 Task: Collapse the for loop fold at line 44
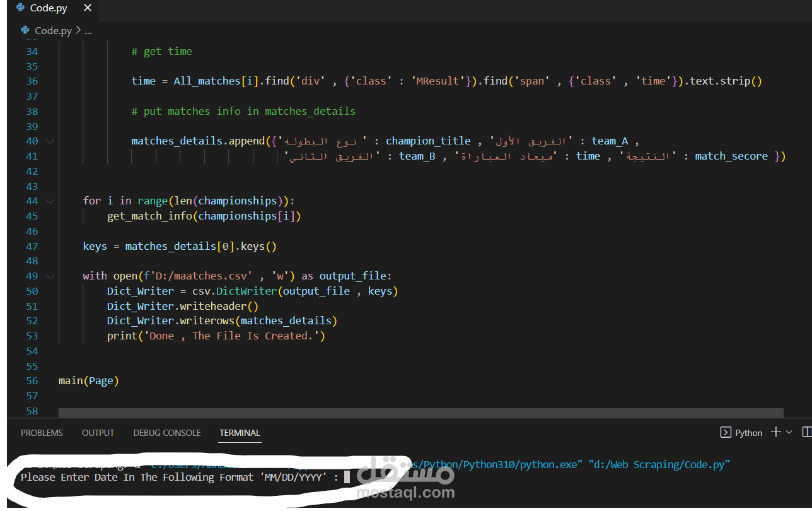click(x=50, y=201)
